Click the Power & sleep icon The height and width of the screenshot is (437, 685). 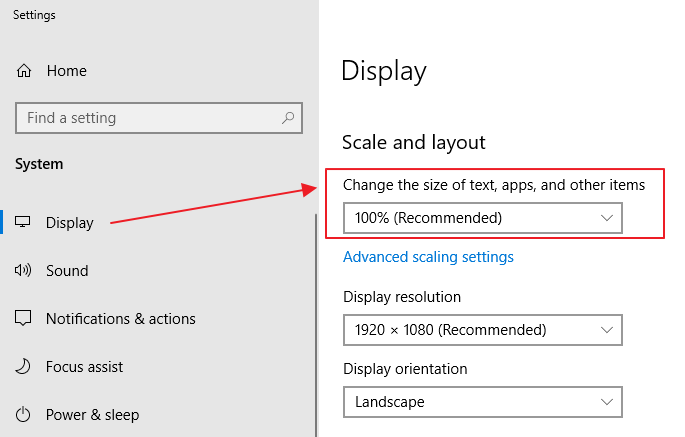click(24, 415)
